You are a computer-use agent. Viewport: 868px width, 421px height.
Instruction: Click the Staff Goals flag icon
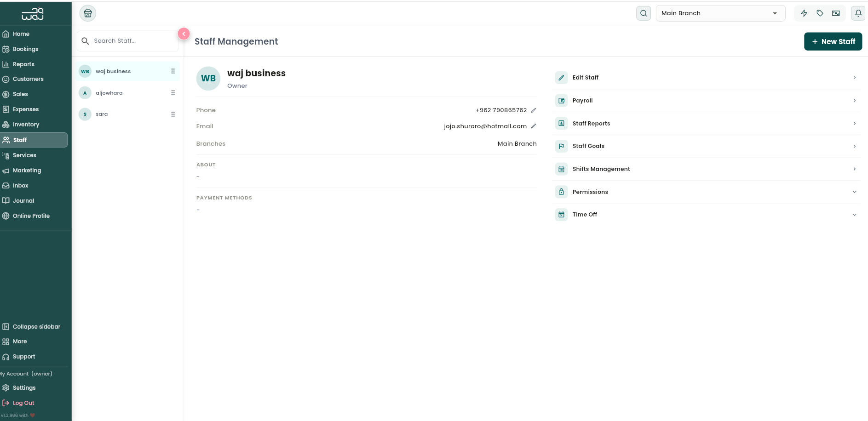561,146
